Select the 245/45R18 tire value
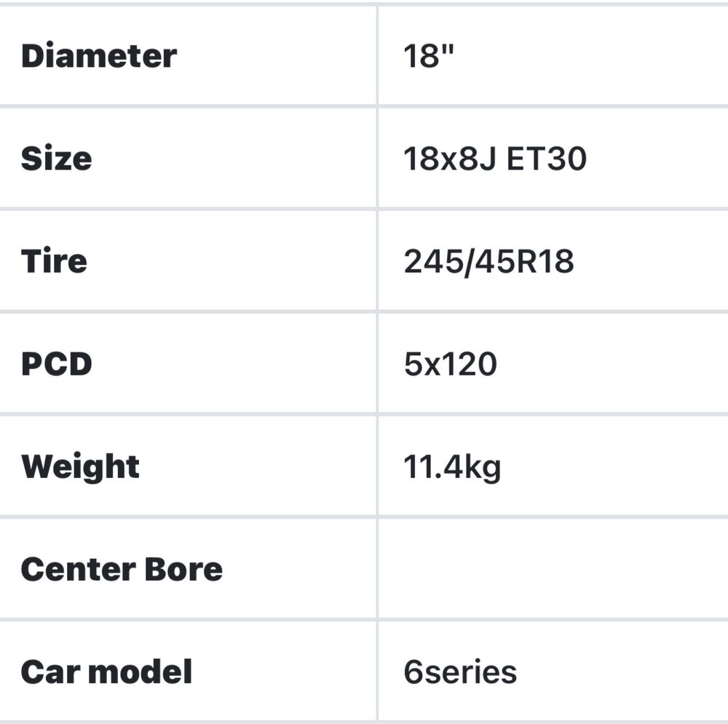The width and height of the screenshot is (728, 724). (489, 262)
